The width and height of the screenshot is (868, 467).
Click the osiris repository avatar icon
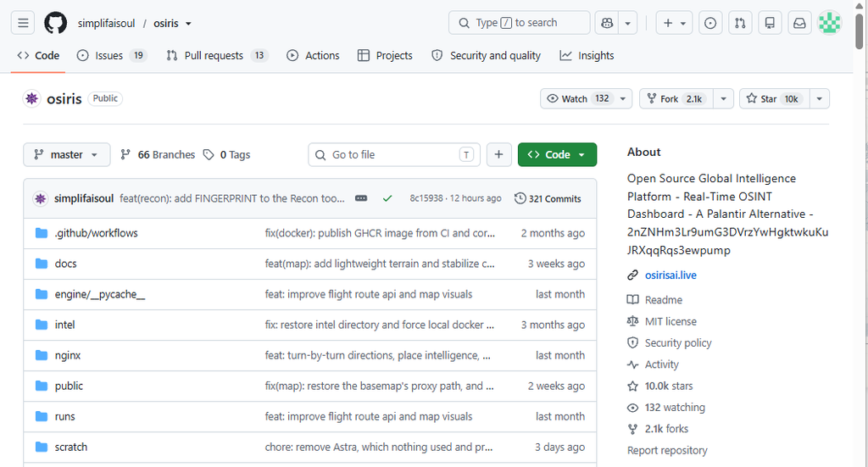[32, 98]
